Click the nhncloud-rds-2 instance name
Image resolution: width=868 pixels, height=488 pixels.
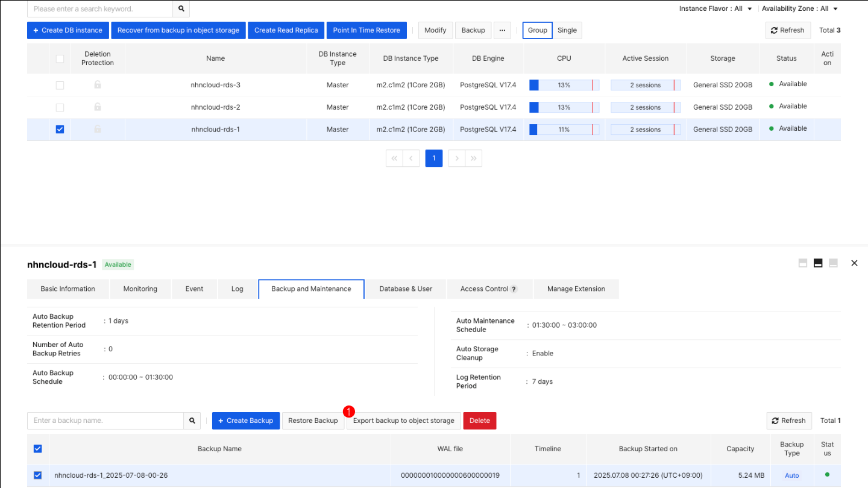click(x=215, y=107)
